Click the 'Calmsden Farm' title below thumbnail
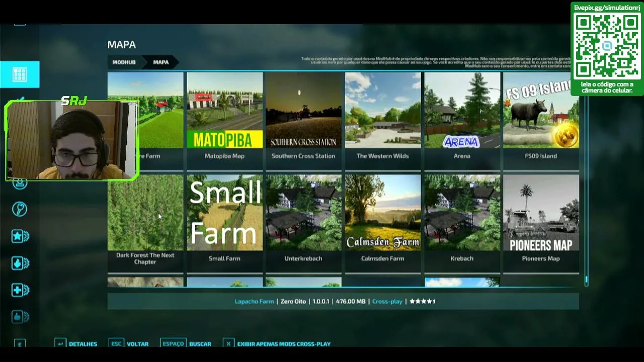This screenshot has height=362, width=644. pyautogui.click(x=383, y=258)
